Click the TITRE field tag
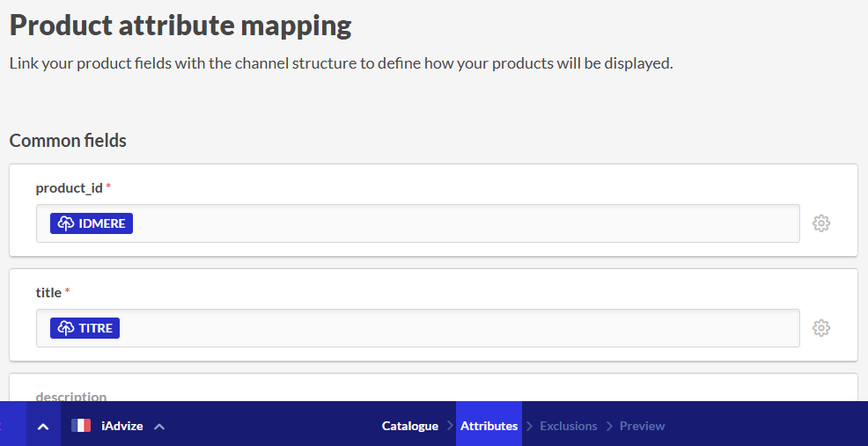Image resolution: width=868 pixels, height=446 pixels. pos(85,328)
